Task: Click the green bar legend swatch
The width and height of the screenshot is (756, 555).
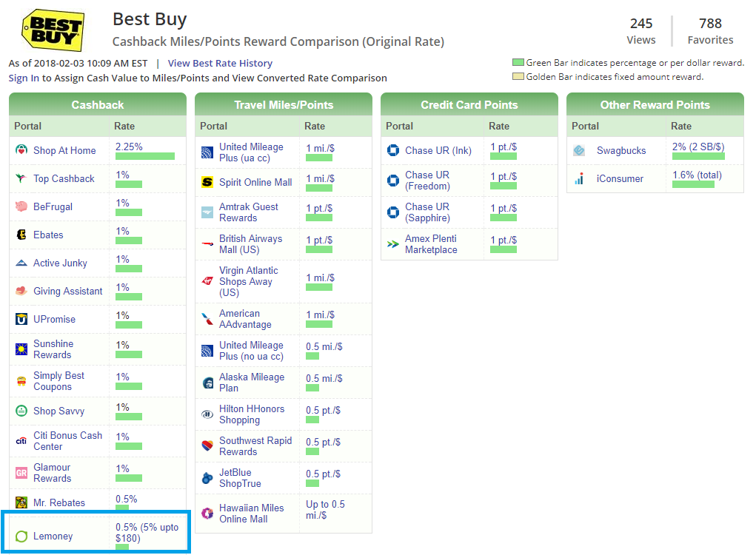Action: (518, 62)
